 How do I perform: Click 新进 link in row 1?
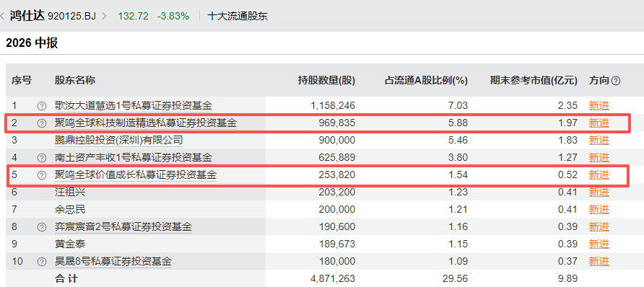tap(599, 106)
